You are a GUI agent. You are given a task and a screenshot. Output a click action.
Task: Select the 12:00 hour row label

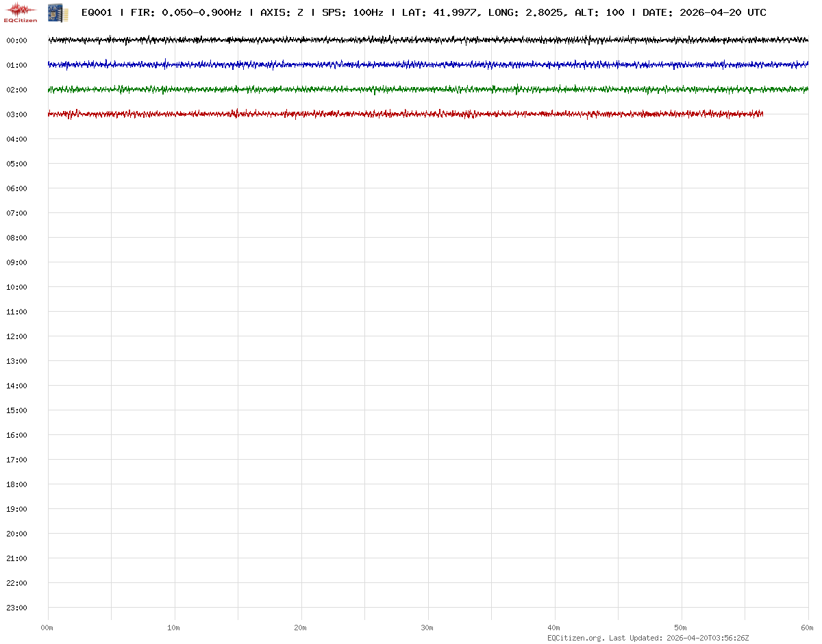pos(16,336)
